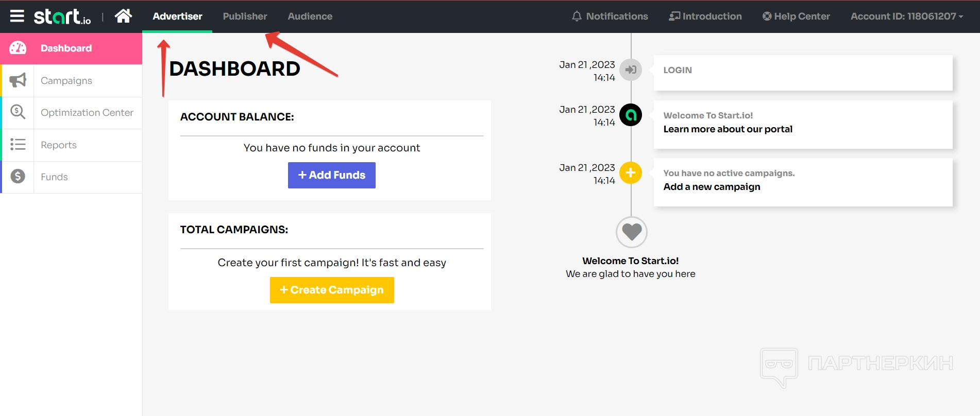This screenshot has width=980, height=416.
Task: Open the Introduction link
Action: pyautogui.click(x=705, y=16)
